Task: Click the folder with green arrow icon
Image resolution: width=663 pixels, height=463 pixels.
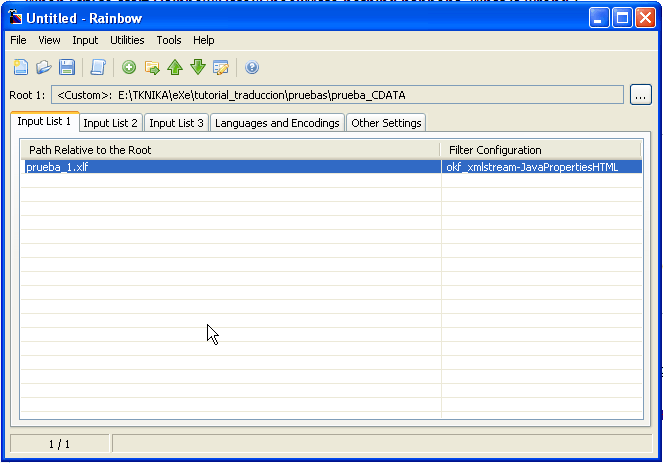Action: click(152, 67)
